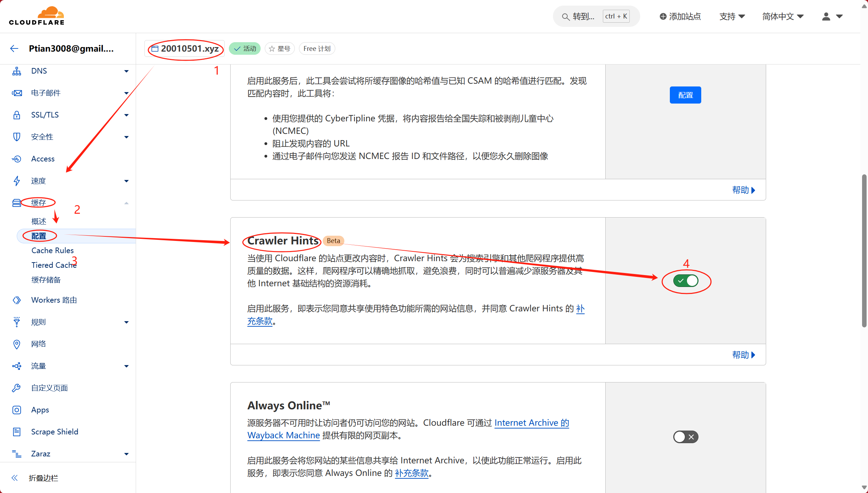Viewport: 868px width, 493px height.
Task: Toggle Crawler Hints beta feature on
Action: tap(686, 281)
